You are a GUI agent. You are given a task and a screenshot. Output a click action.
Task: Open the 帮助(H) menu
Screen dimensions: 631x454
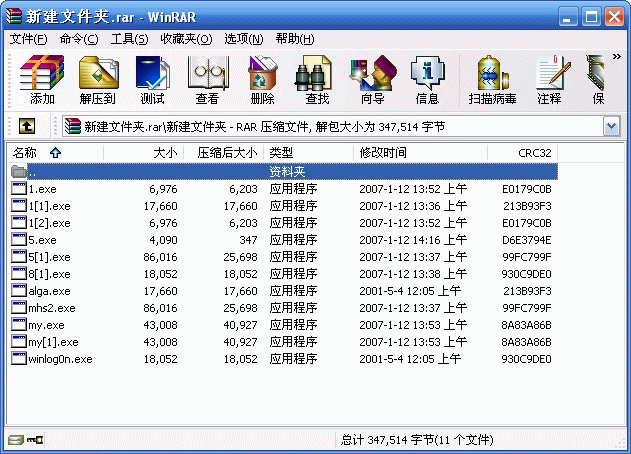click(295, 39)
